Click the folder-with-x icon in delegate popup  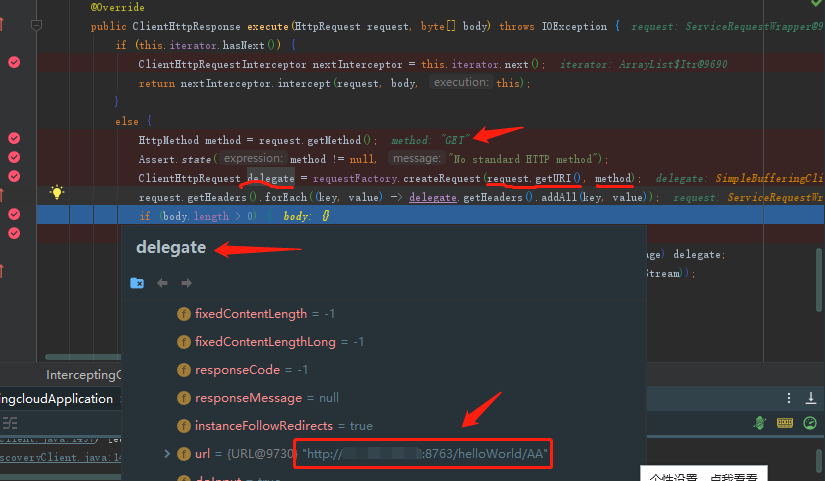137,283
